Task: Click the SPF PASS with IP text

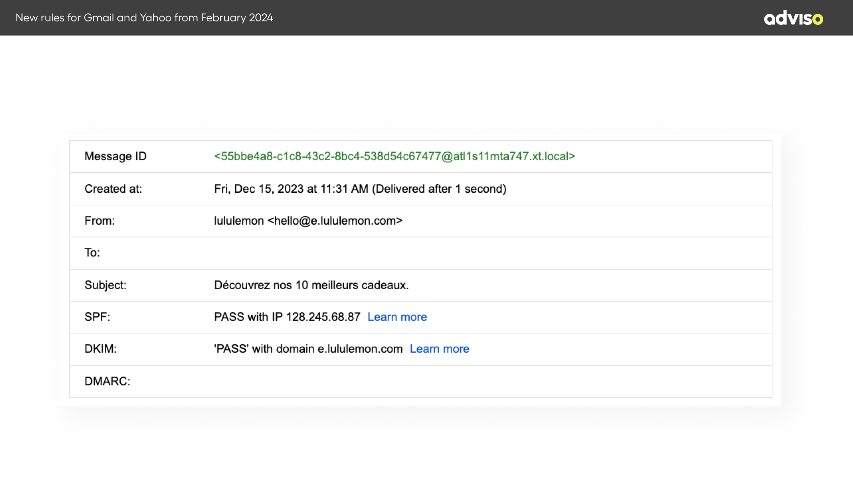Action: pos(287,317)
